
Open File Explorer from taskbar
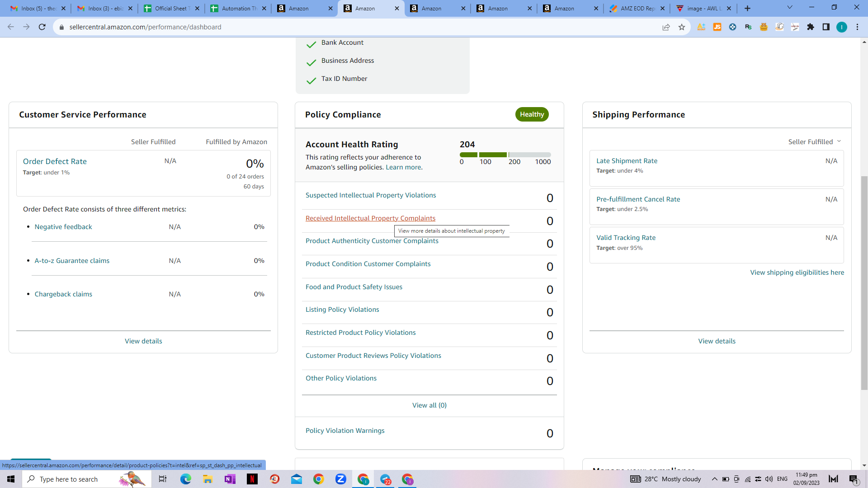[208, 479]
